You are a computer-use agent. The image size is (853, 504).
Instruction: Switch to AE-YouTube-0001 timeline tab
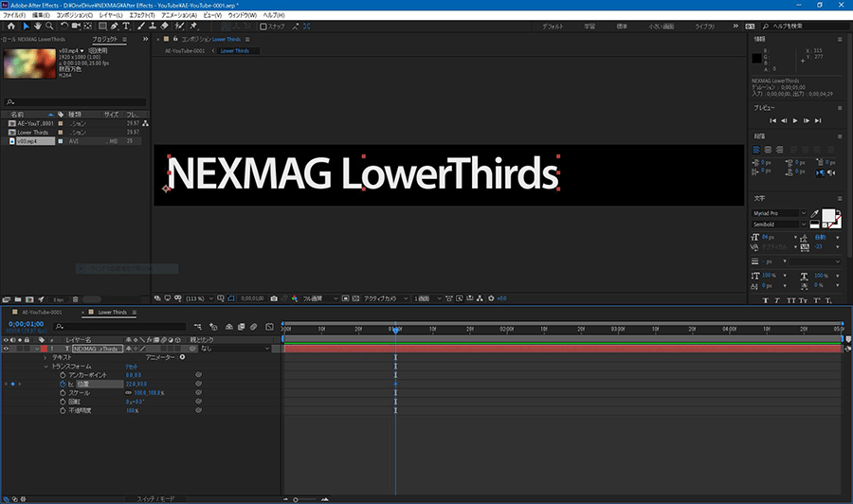coord(42,312)
